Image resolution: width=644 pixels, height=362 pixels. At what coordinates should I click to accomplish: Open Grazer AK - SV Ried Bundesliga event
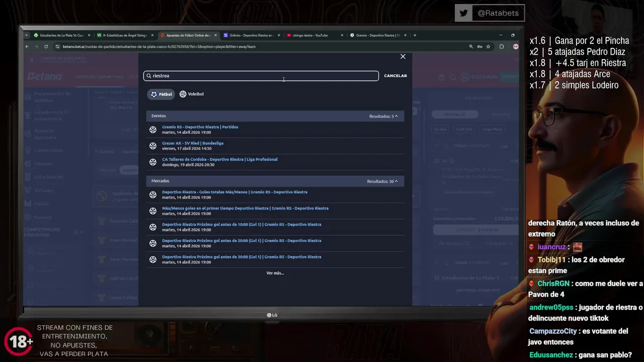(193, 143)
